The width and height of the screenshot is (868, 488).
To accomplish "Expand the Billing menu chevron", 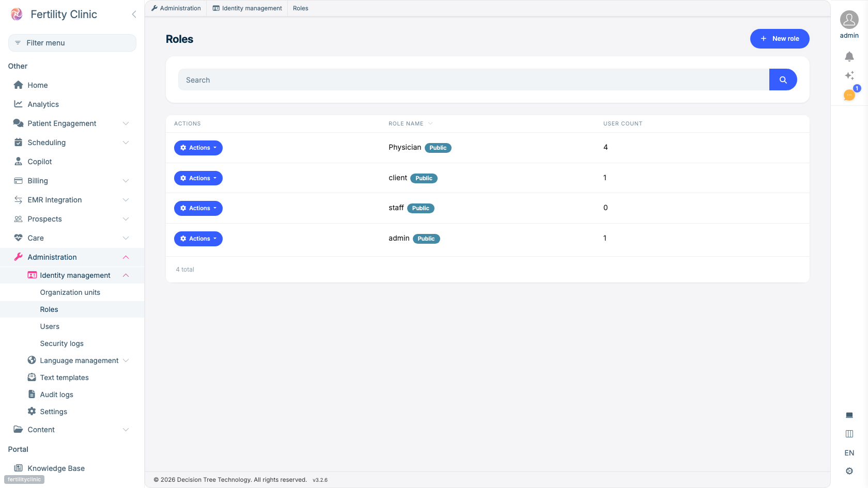I will point(126,181).
